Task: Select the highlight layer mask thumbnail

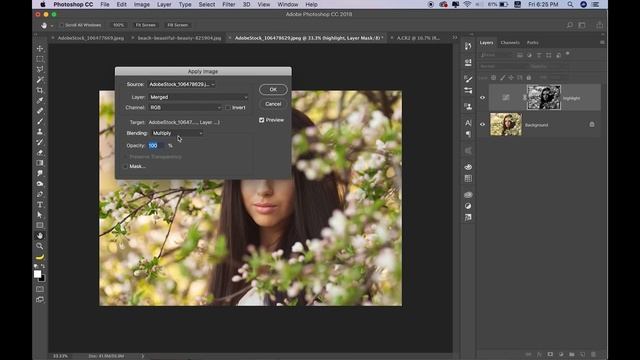Action: (x=544, y=97)
